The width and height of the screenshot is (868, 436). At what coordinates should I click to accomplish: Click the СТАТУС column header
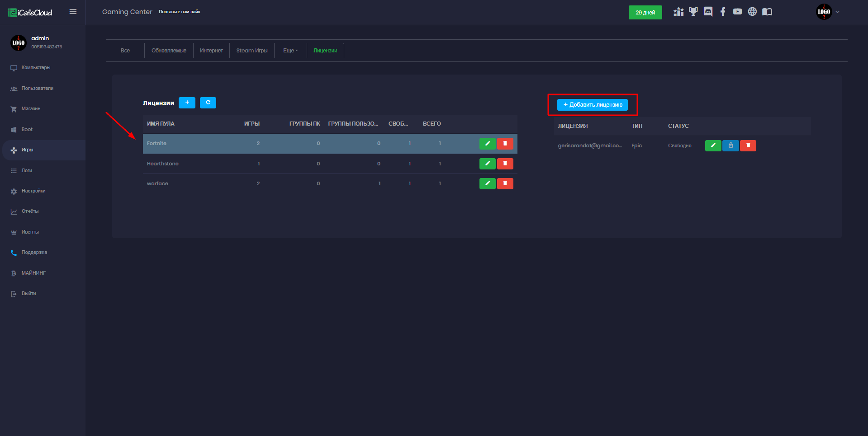[678, 126]
